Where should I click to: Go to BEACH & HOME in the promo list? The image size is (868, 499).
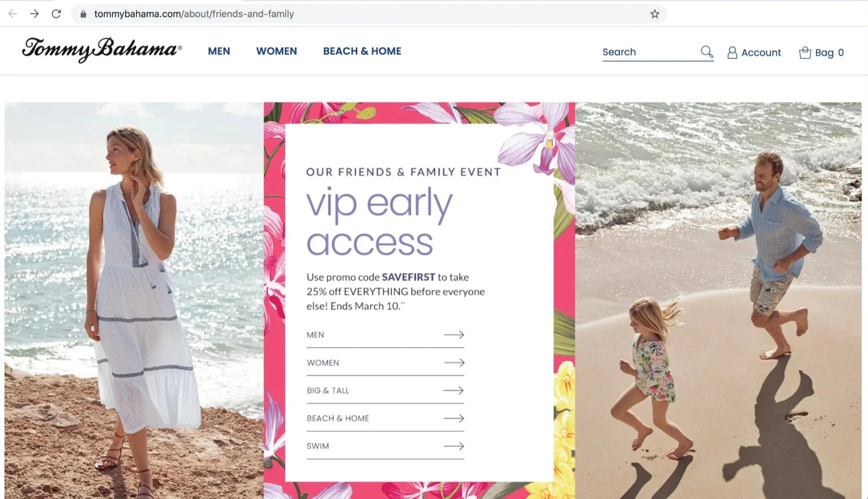[385, 418]
